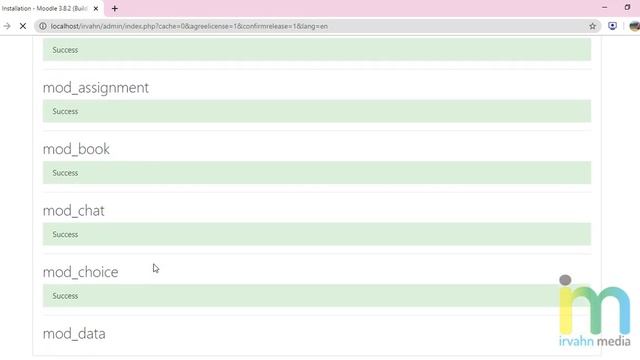This screenshot has height=360, width=640.
Task: Select the mod_assignment heading
Action: [96, 88]
